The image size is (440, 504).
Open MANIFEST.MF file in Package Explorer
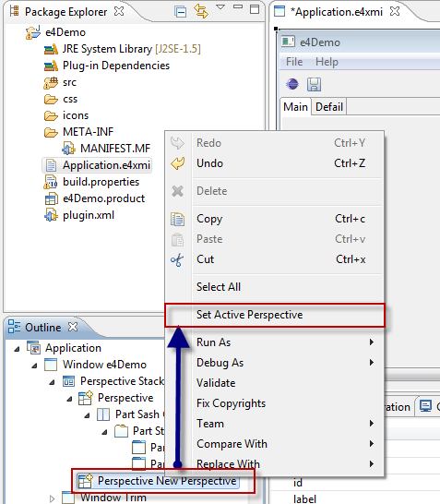pos(115,149)
